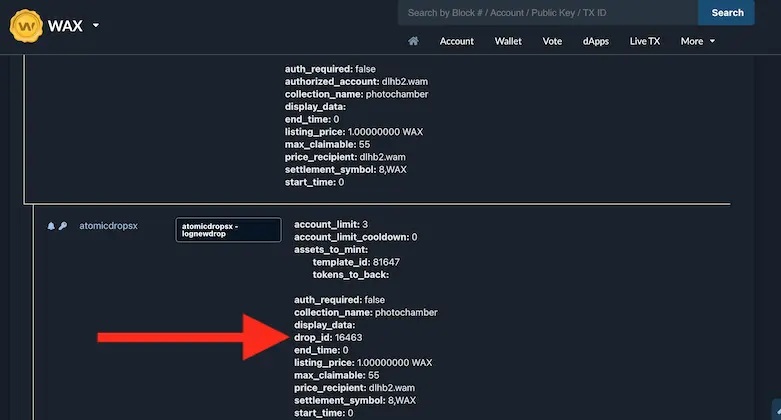Select the account_limit_cooldown: 0 line
This screenshot has height=420, width=781.
[356, 237]
